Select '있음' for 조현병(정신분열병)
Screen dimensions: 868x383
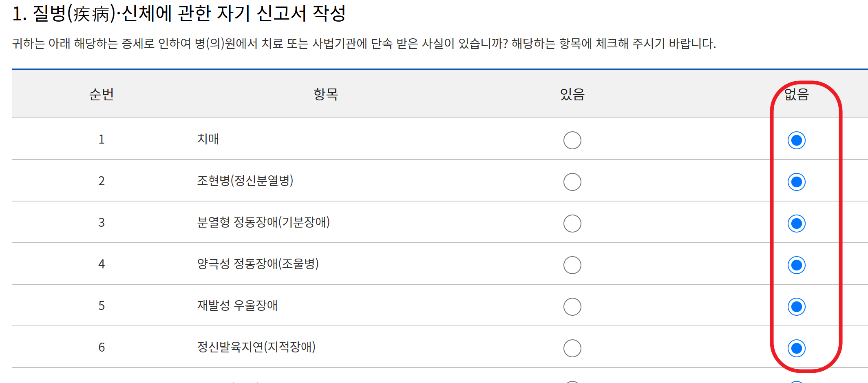click(572, 182)
